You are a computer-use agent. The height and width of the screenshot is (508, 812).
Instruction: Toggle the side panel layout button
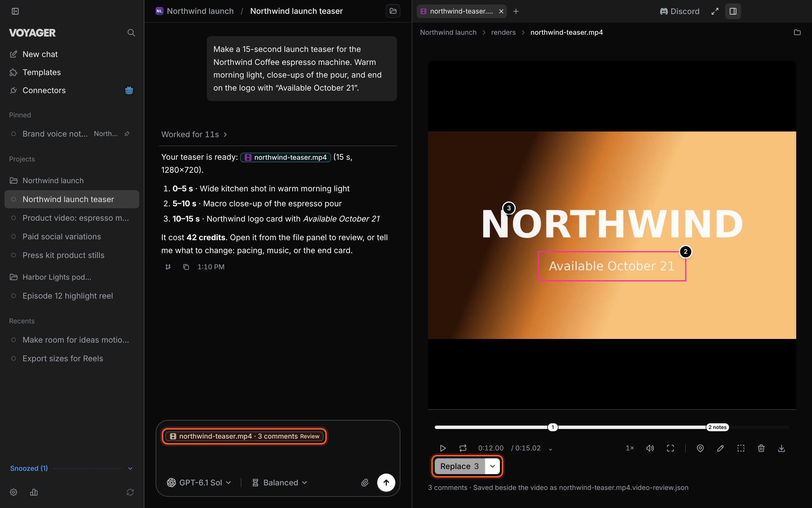point(733,11)
